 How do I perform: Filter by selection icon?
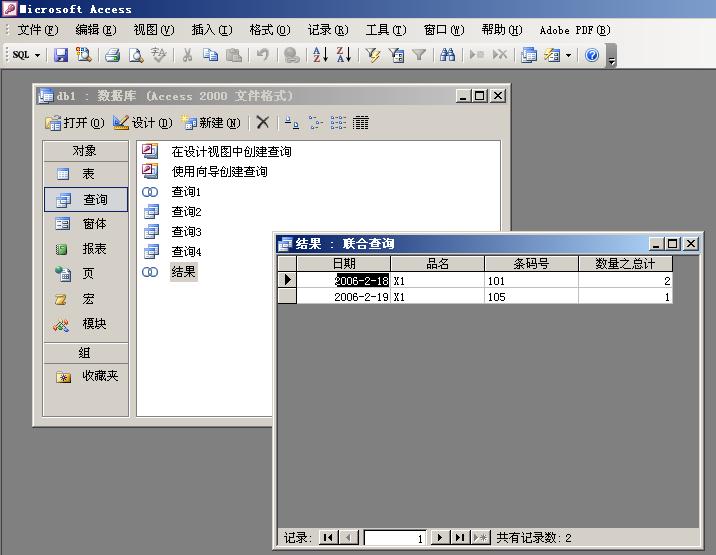coord(373,55)
